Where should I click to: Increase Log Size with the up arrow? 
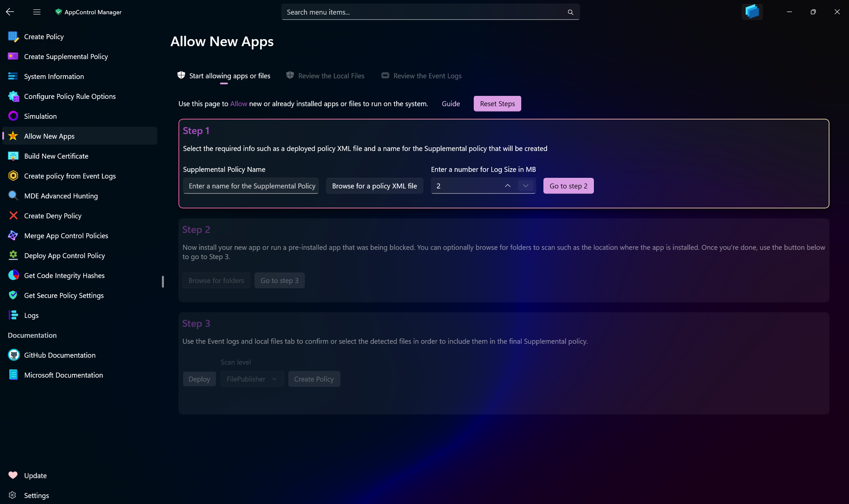point(507,186)
